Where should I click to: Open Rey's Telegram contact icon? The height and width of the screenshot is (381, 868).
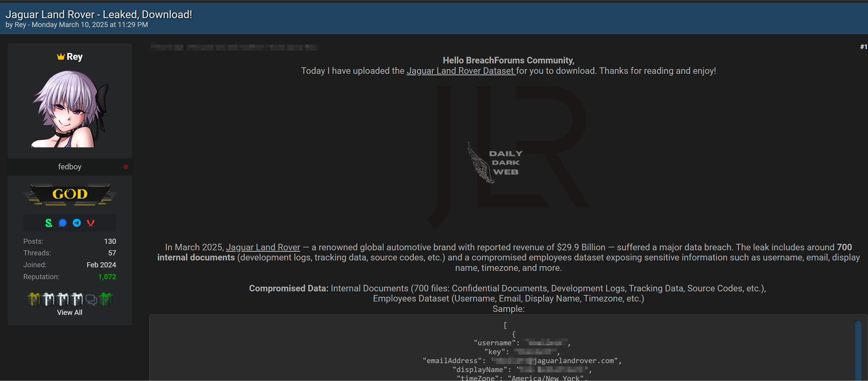coord(77,223)
